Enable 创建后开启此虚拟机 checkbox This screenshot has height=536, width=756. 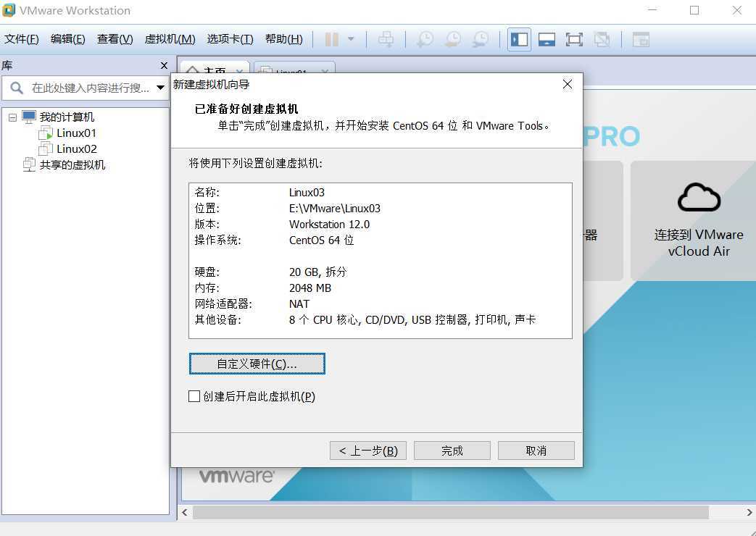coord(194,396)
